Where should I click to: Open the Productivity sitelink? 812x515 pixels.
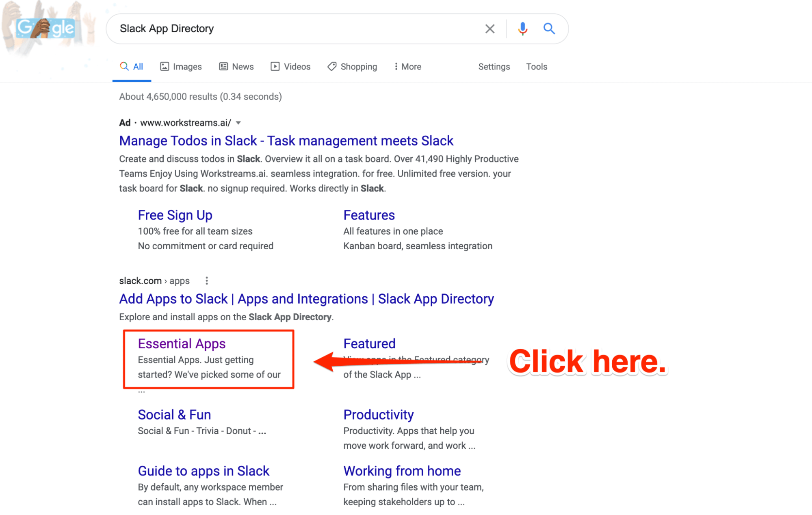point(379,415)
